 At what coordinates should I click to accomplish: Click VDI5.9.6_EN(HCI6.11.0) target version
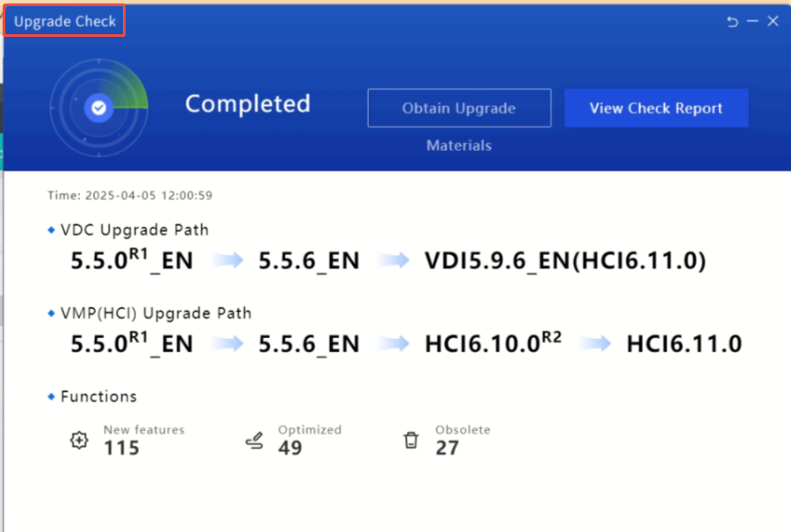pyautogui.click(x=565, y=261)
